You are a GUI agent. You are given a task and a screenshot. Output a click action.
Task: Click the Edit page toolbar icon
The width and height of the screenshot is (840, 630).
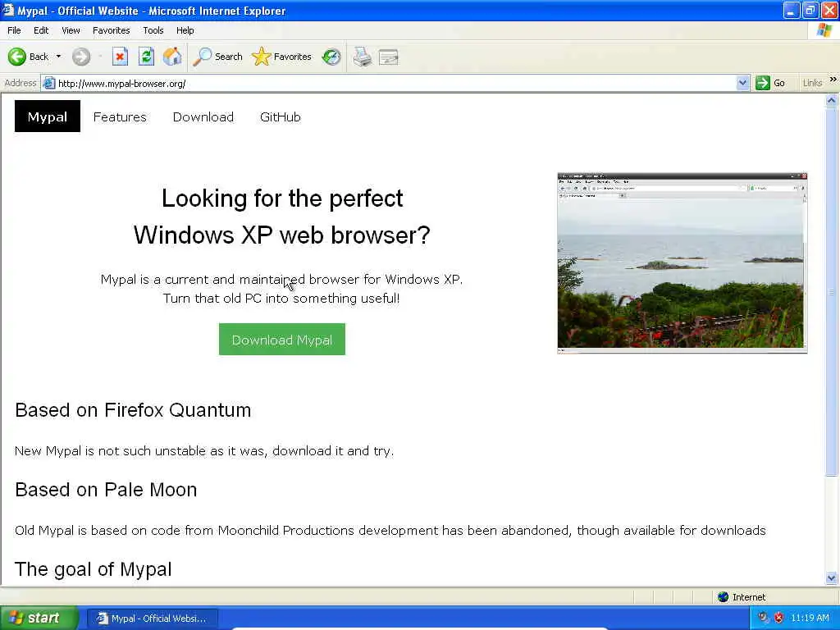pyautogui.click(x=388, y=57)
